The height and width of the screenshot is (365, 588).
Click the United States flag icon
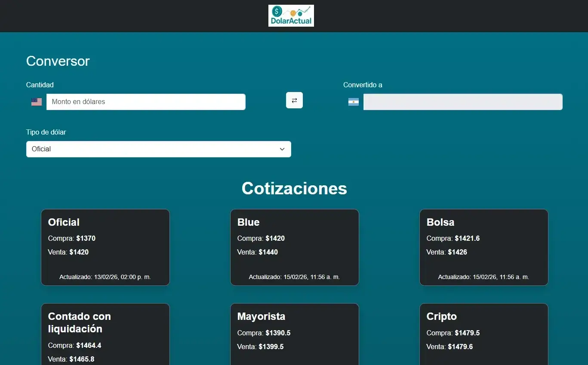[x=37, y=101]
